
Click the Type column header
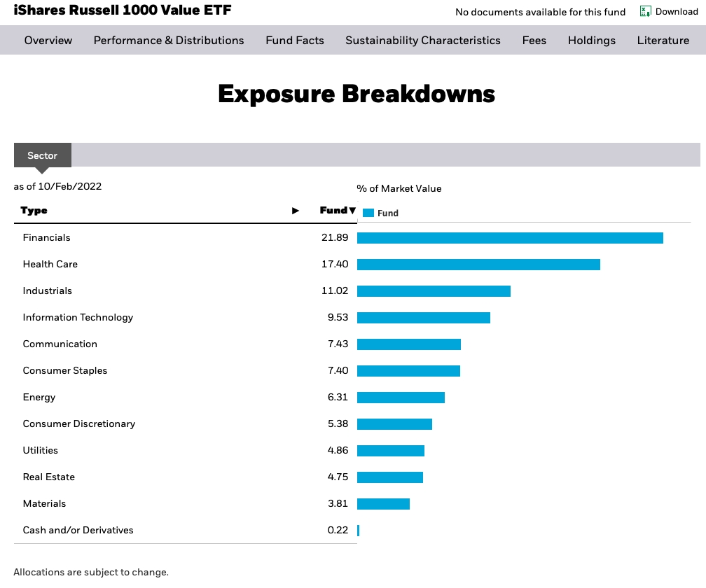click(34, 211)
